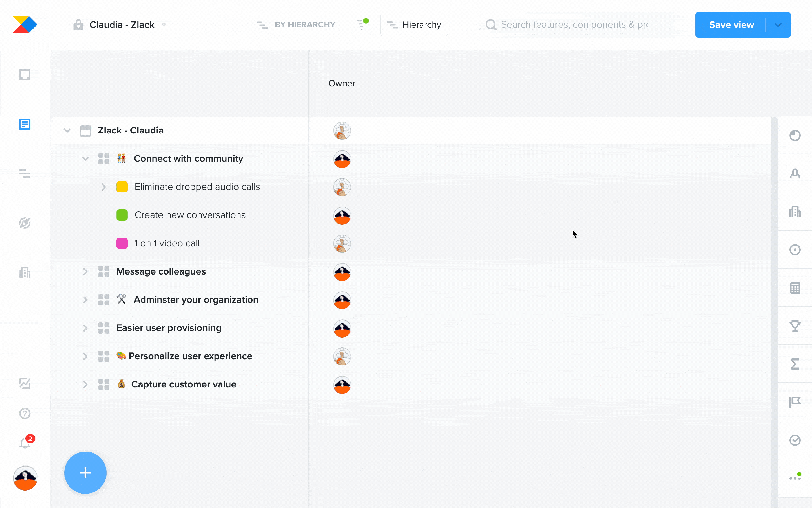Click the lock icon next to Claudia - Zlack

tap(78, 25)
